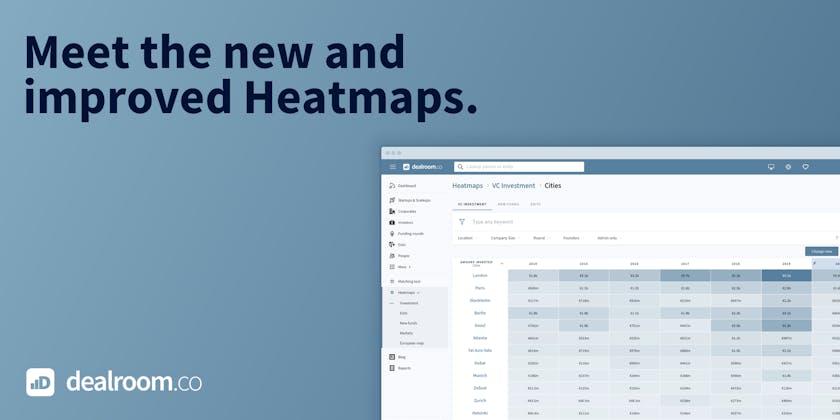
Task: Open the hamburger menu icon in header
Action: 393,167
